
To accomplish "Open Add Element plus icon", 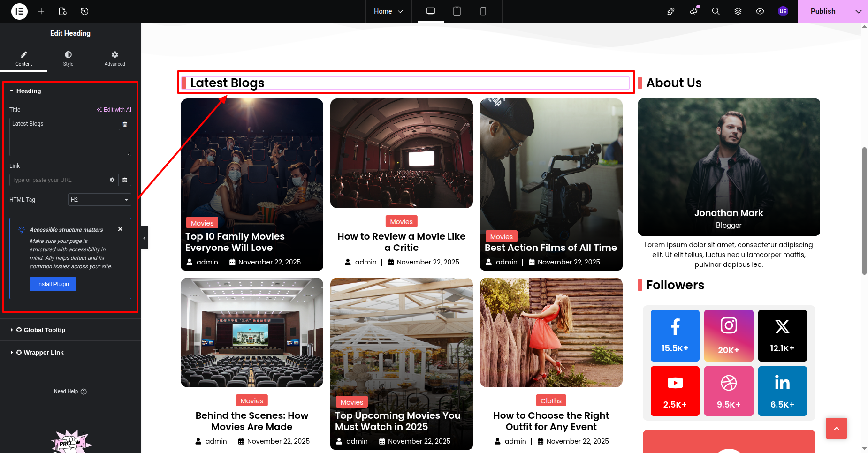I will (x=41, y=11).
